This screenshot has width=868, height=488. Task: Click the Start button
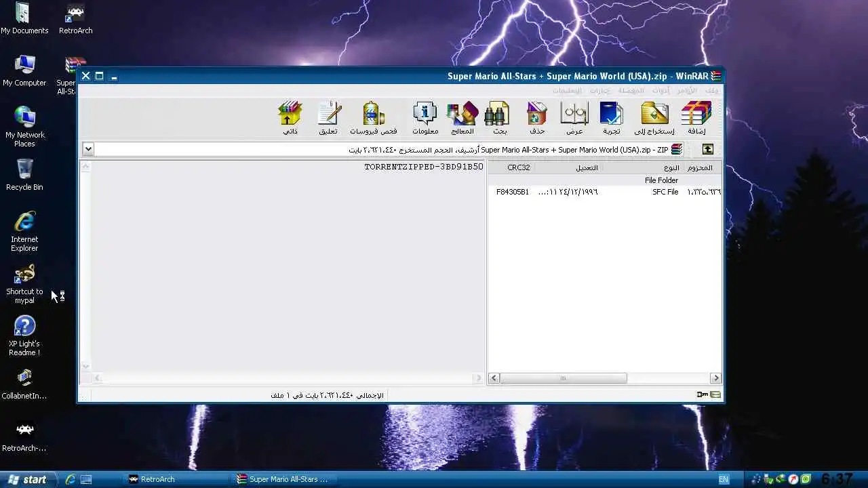27,479
